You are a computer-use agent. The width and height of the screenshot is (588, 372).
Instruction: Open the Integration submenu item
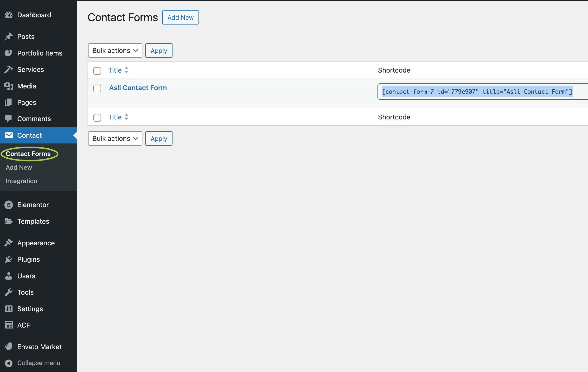[21, 181]
